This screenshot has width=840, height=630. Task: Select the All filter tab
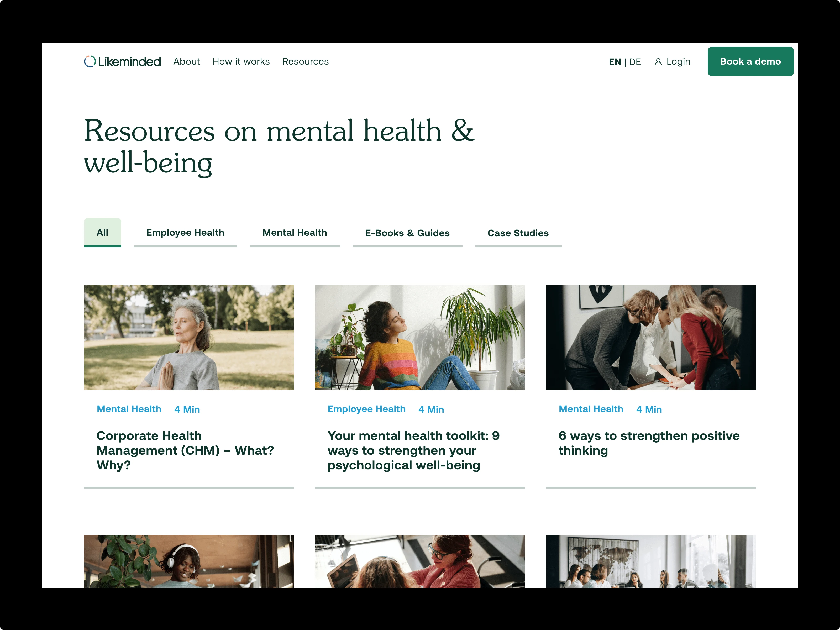103,232
